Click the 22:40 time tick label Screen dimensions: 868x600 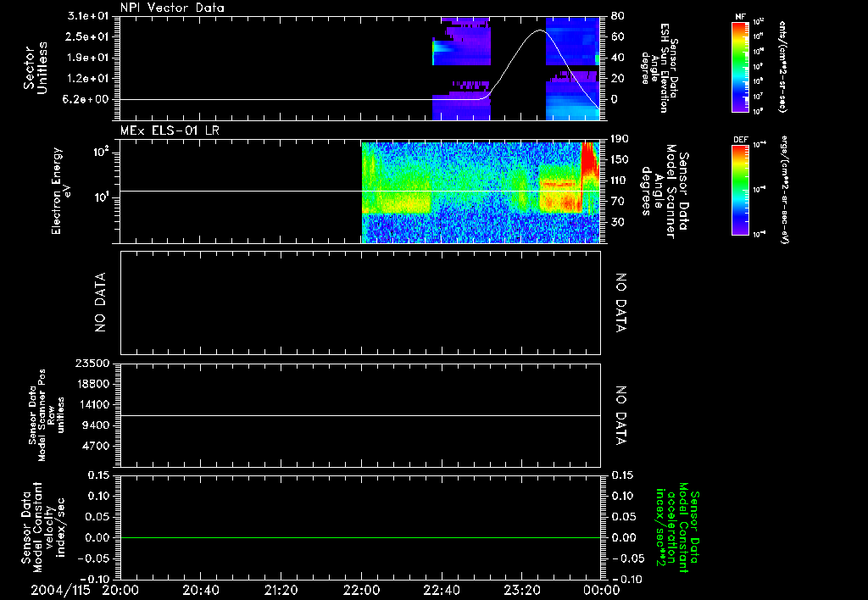coord(441,590)
